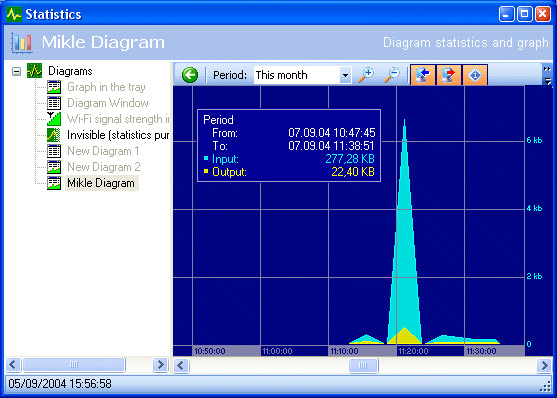The image size is (557, 398).
Task: Click left arrow of graph scrollbar
Action: pos(181,366)
